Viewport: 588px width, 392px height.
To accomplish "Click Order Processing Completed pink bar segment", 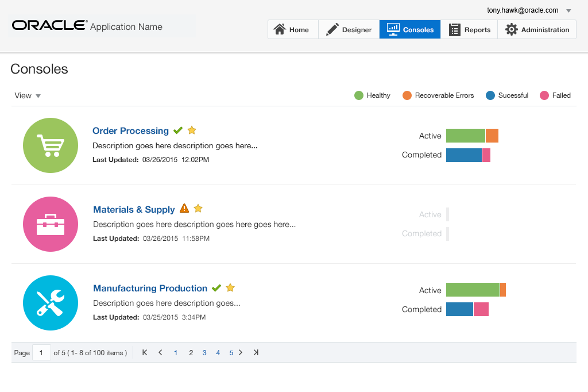I will pos(486,155).
